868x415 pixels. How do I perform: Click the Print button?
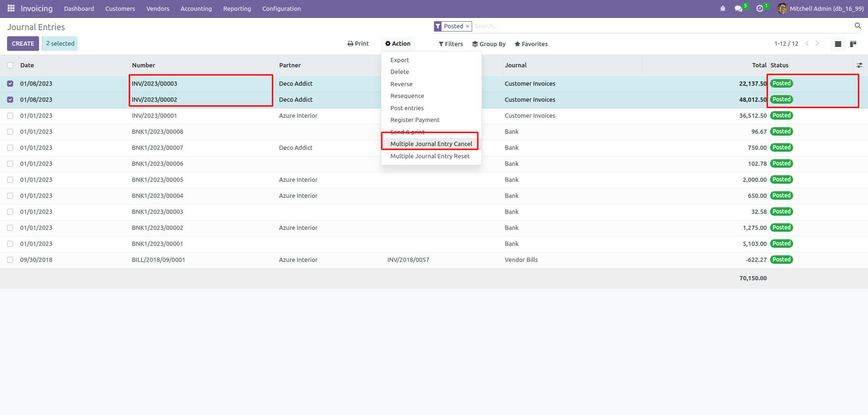point(358,44)
